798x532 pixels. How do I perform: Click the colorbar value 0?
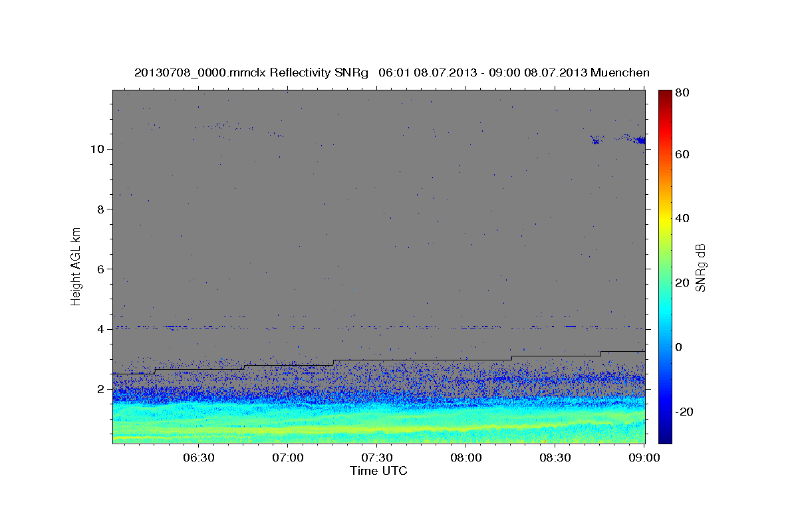point(679,347)
